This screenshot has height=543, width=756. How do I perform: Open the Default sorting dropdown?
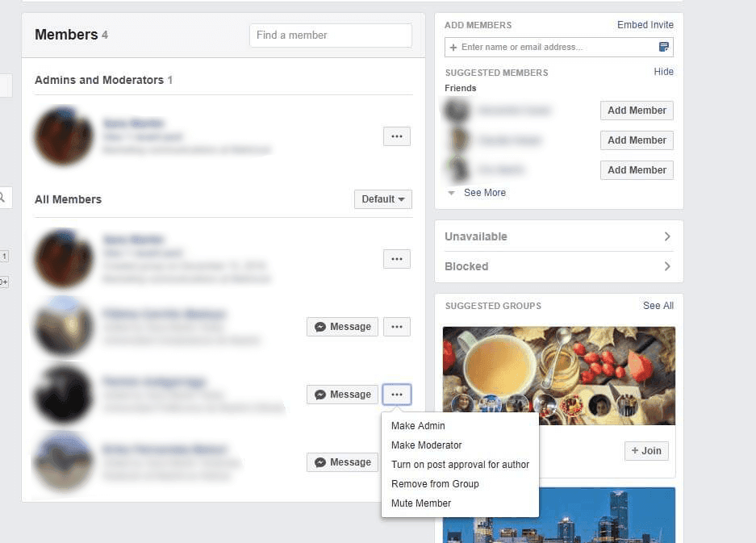coord(382,198)
